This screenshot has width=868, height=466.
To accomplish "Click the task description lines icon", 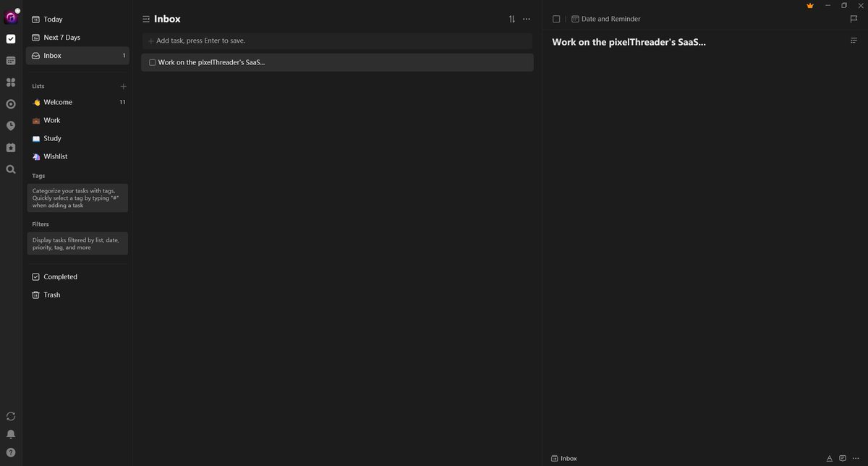I will 854,41.
